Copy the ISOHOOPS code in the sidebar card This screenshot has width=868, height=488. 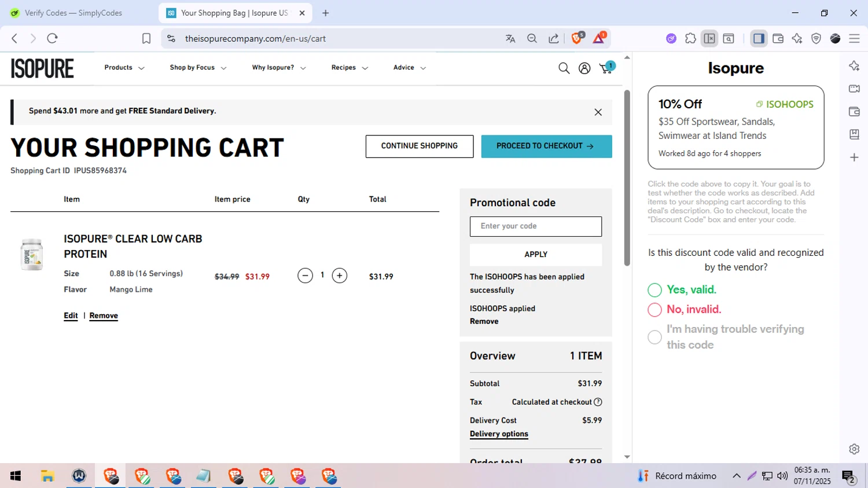(x=784, y=104)
